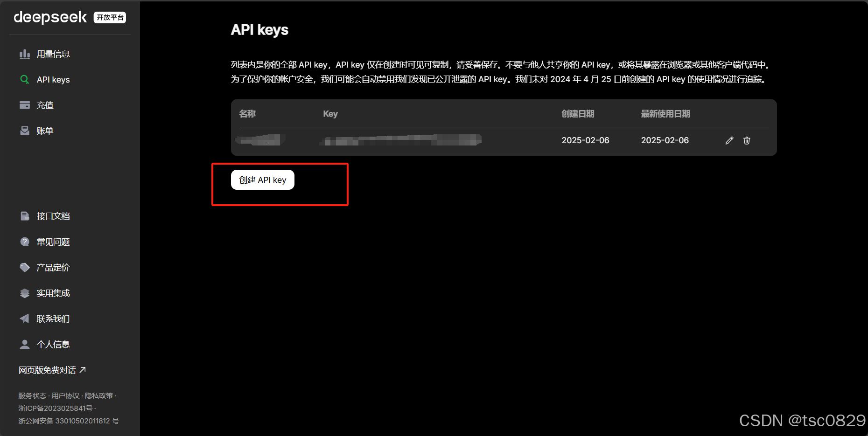Click the pencil edit icon in the key row
Viewport: 868px width, 436px height.
[x=729, y=140]
